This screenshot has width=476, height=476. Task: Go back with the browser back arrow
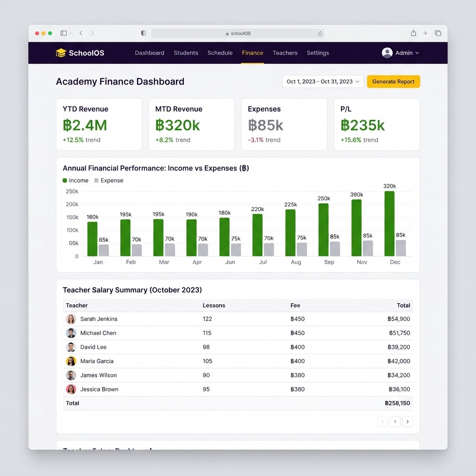pyautogui.click(x=81, y=33)
